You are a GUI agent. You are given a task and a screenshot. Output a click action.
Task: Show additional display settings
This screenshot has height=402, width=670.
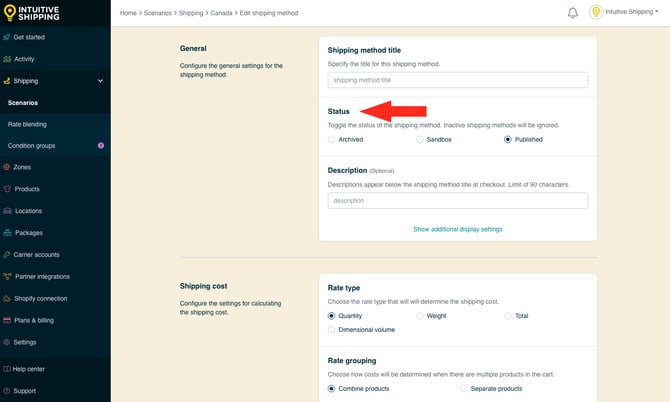[x=458, y=229]
